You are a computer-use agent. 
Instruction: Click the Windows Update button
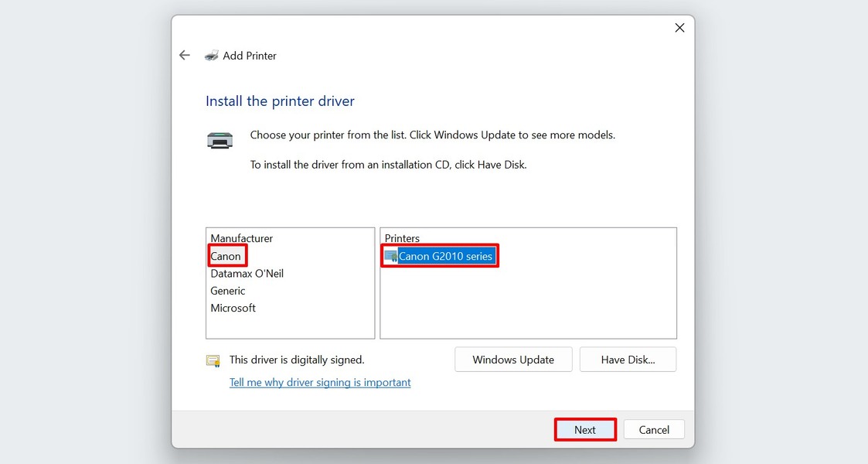[x=512, y=359]
